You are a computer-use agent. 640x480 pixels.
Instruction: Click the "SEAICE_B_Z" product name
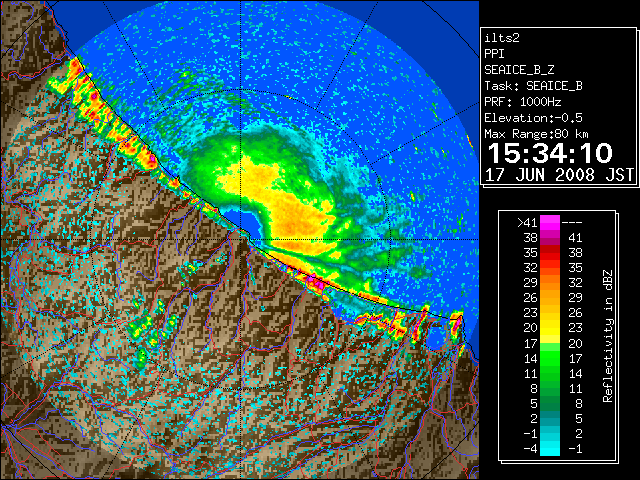(x=519, y=70)
